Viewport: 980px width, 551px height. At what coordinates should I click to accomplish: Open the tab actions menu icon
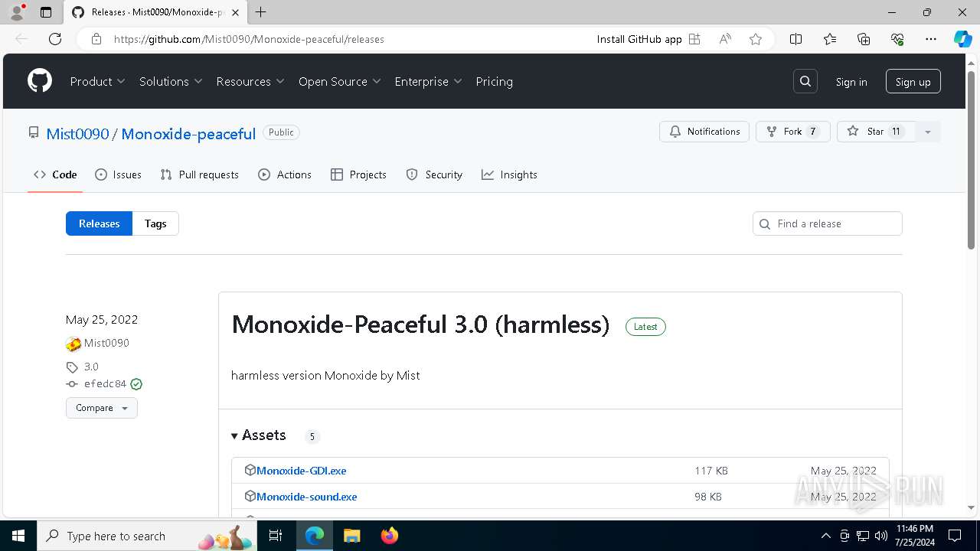pyautogui.click(x=46, y=12)
